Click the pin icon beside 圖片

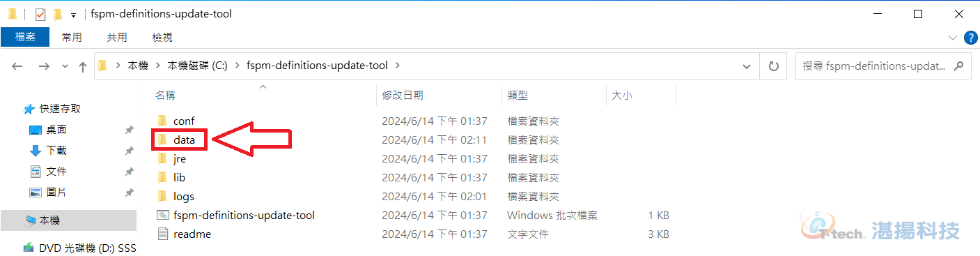(129, 193)
